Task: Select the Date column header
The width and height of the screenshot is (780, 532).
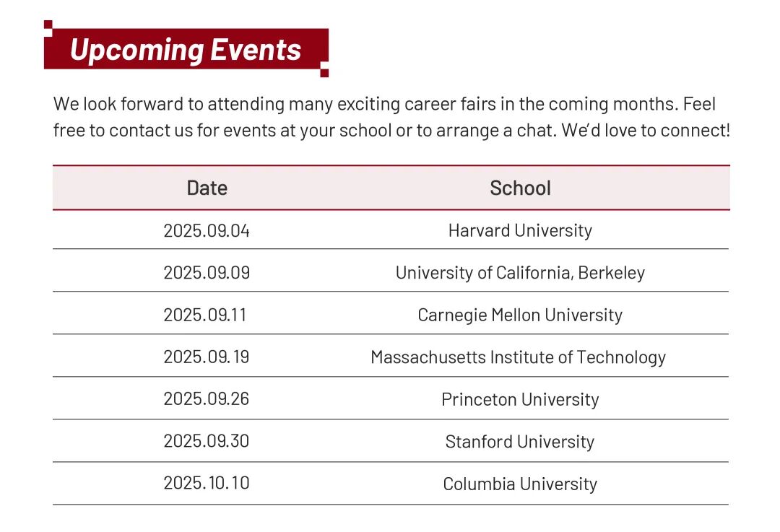Action: tap(207, 188)
